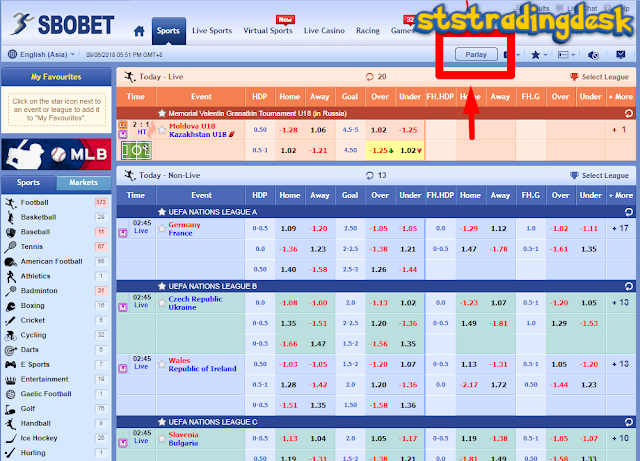
Task: Favourite Germany vs France match star
Action: tap(162, 229)
